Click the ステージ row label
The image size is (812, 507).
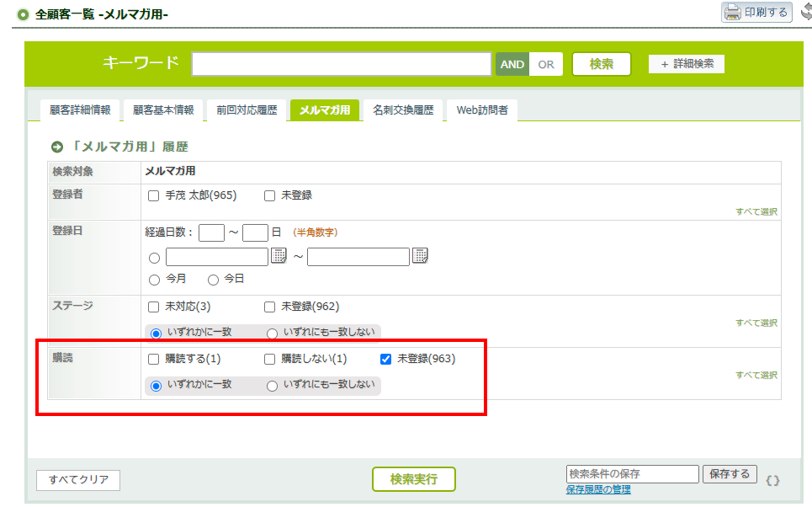point(72,306)
